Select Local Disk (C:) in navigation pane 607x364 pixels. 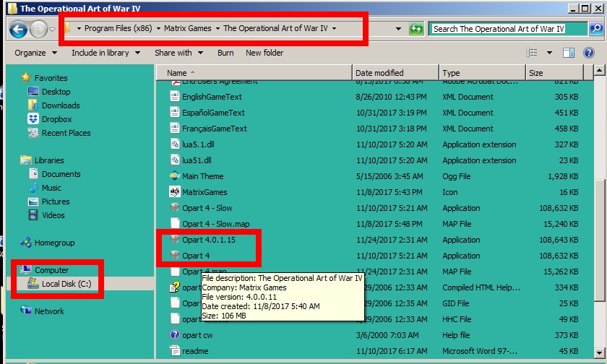click(x=66, y=284)
